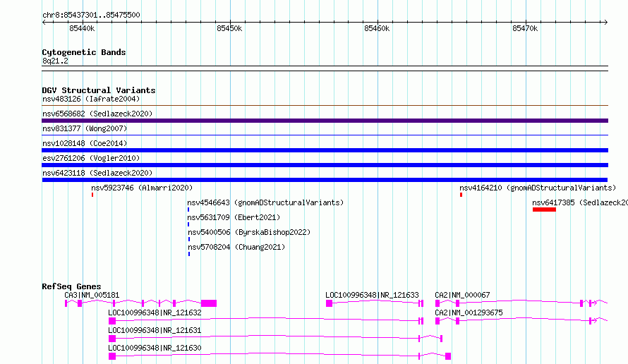Screen dimensions: 628x364
Task: Click the chr8:85437301..85475500 region label
Action: 91,15
